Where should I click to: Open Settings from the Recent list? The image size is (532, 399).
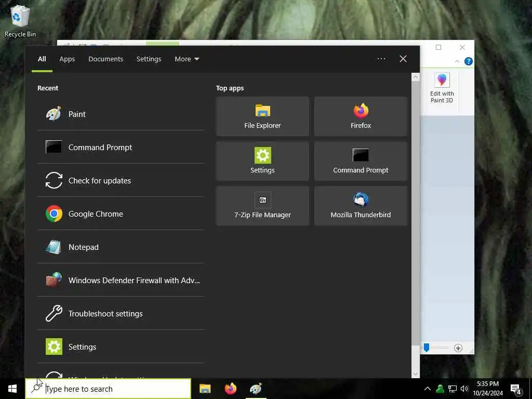click(x=121, y=347)
